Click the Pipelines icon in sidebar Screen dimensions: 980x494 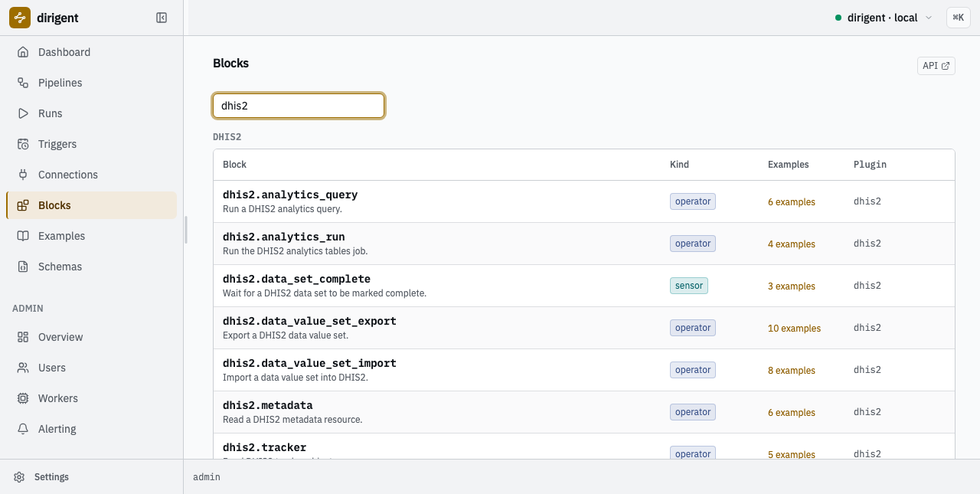coord(23,83)
